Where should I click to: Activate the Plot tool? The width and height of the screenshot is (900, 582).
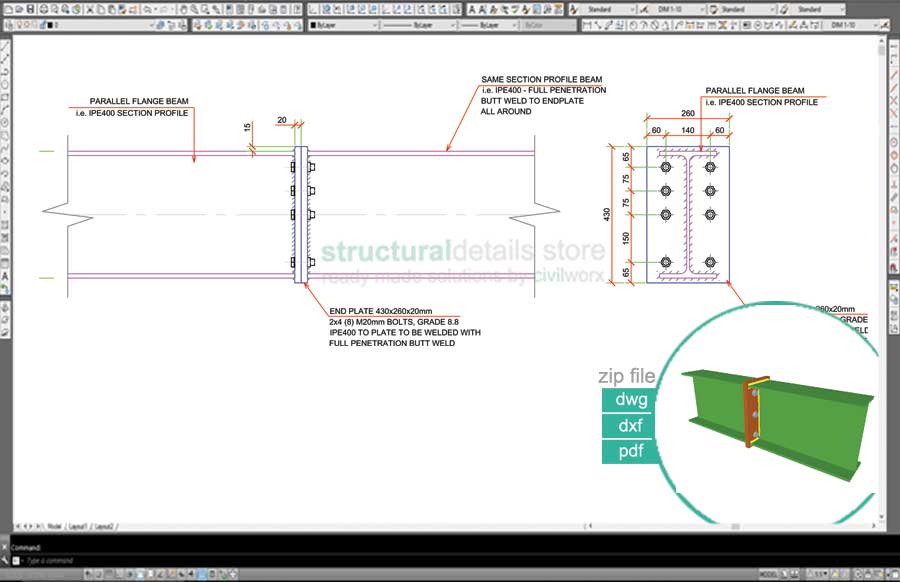pyautogui.click(x=42, y=8)
